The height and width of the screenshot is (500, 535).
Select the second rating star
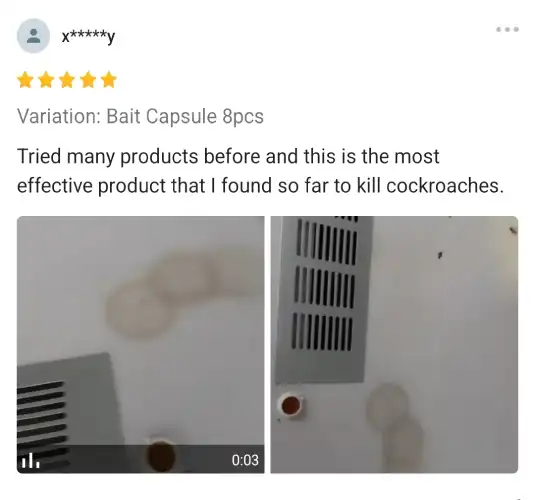click(x=46, y=80)
